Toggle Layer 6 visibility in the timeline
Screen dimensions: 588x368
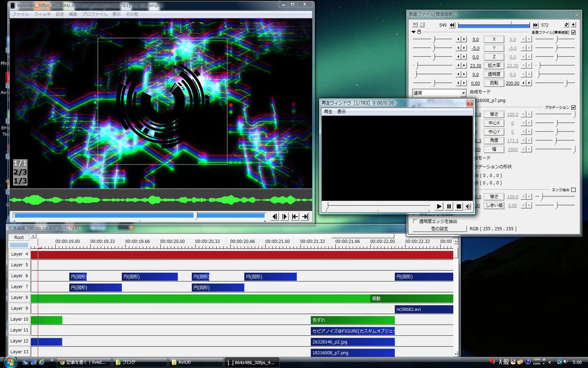pos(19,276)
